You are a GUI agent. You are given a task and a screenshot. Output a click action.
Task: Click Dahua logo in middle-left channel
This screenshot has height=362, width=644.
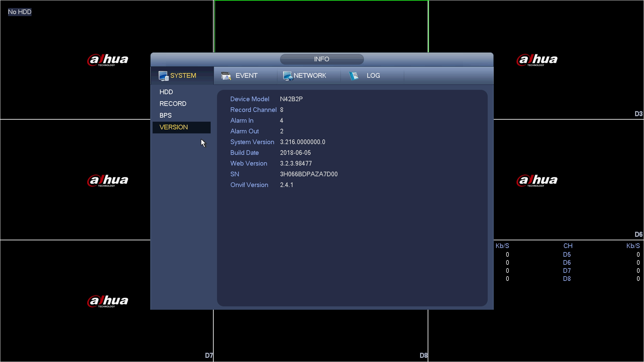108,181
